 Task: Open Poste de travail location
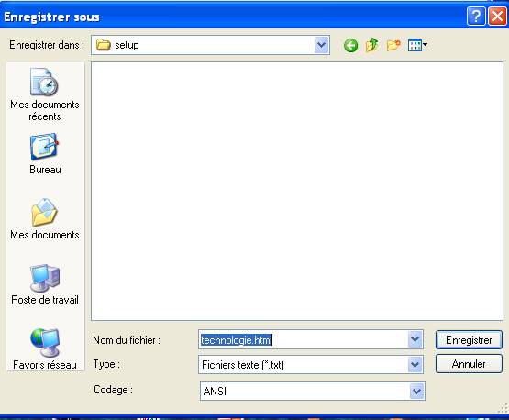[x=45, y=284]
